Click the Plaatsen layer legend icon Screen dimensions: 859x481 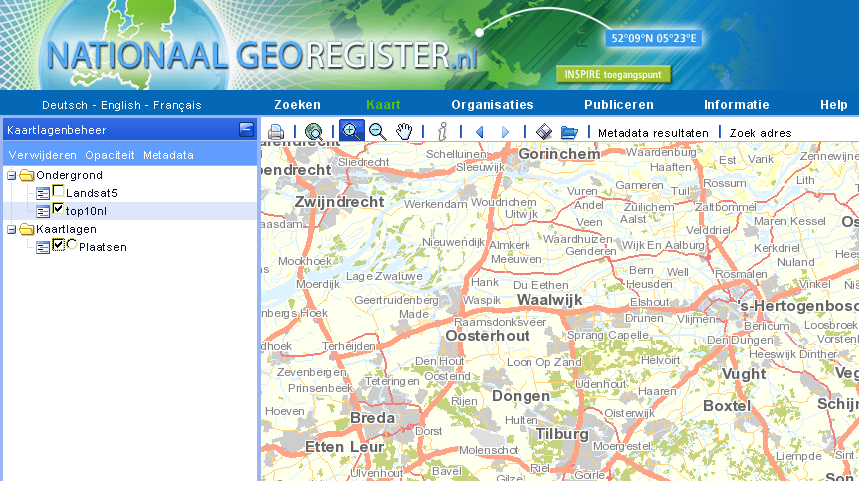click(43, 248)
